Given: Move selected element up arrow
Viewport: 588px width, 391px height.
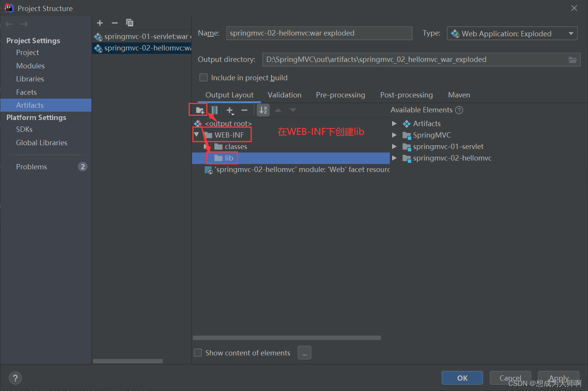Looking at the screenshot, I should (278, 110).
